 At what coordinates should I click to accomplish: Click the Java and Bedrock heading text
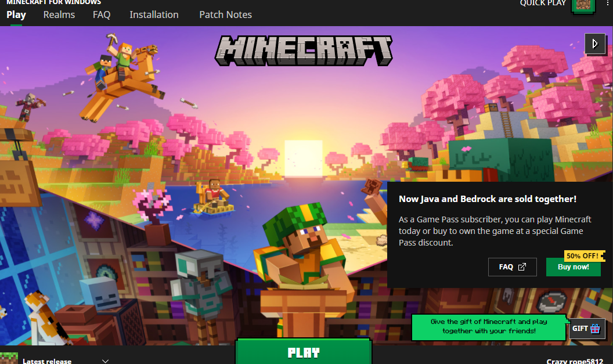[x=488, y=199]
